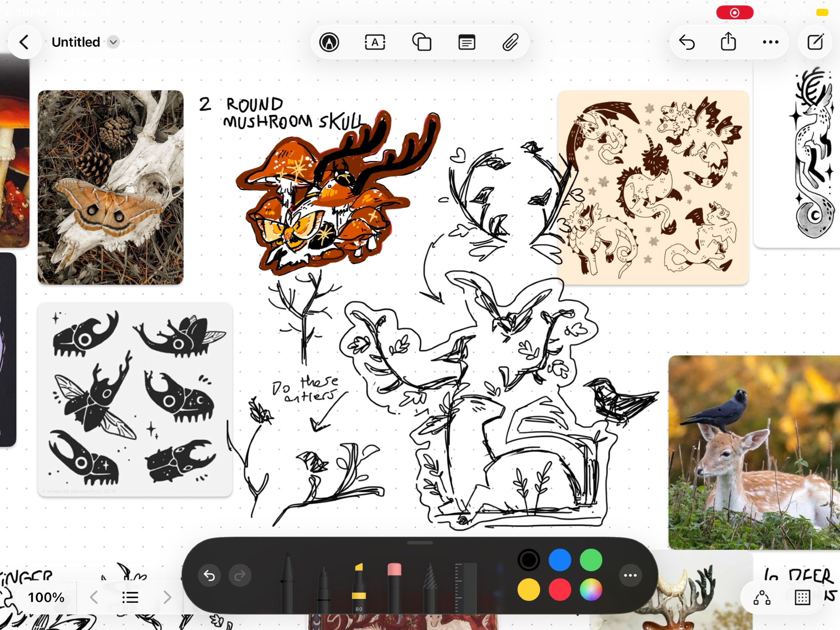
Task: Toggle connector lines mode
Action: (762, 597)
